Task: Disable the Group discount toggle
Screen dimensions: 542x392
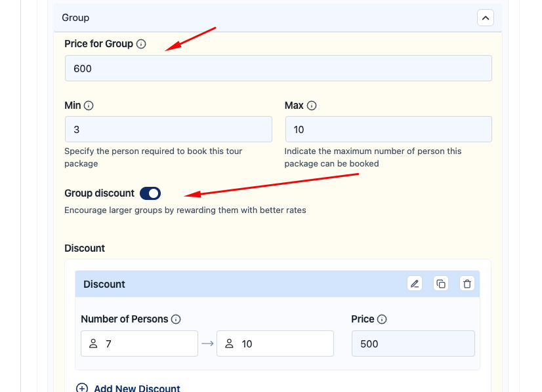Action: tap(150, 193)
